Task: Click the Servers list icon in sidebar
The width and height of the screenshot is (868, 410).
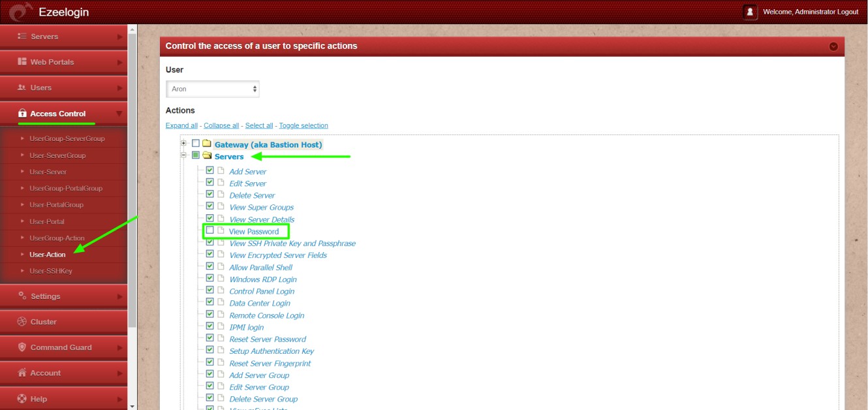Action: 22,37
